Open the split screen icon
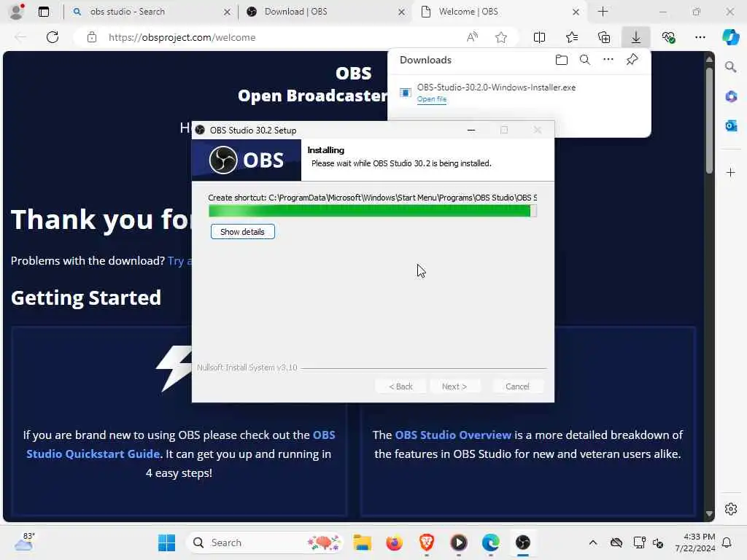The image size is (747, 560). (x=539, y=37)
